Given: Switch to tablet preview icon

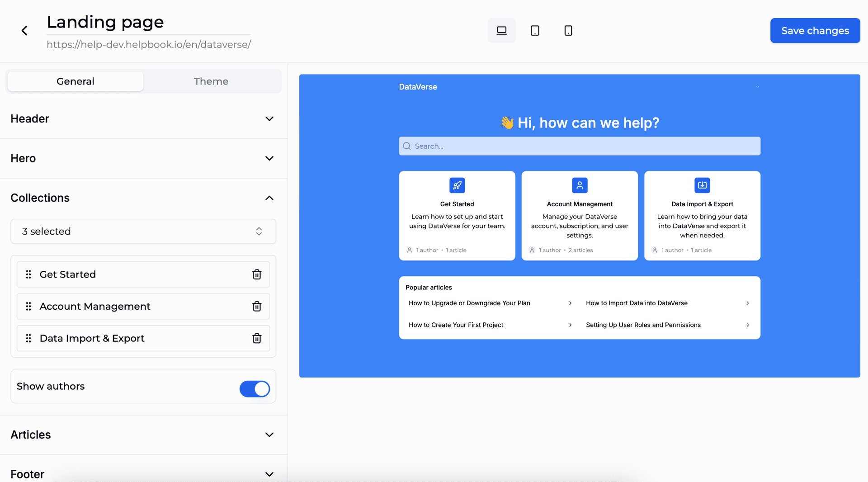Looking at the screenshot, I should click(535, 31).
